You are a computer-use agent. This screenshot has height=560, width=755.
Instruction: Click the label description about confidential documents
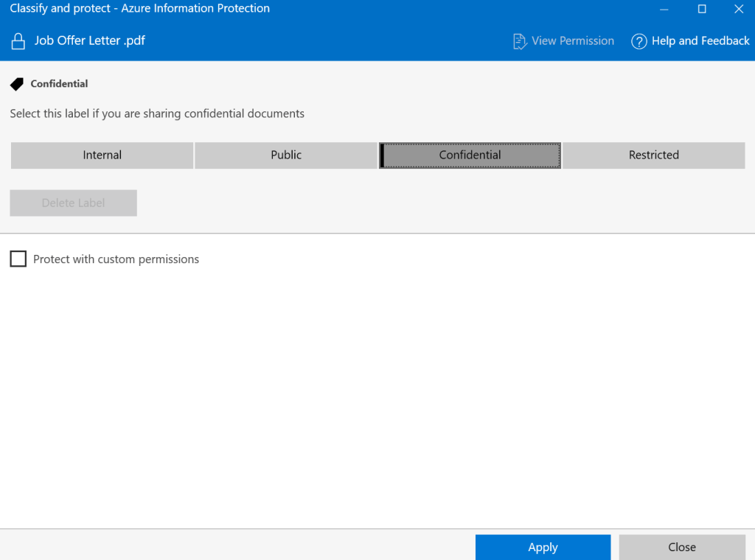pyautogui.click(x=157, y=114)
